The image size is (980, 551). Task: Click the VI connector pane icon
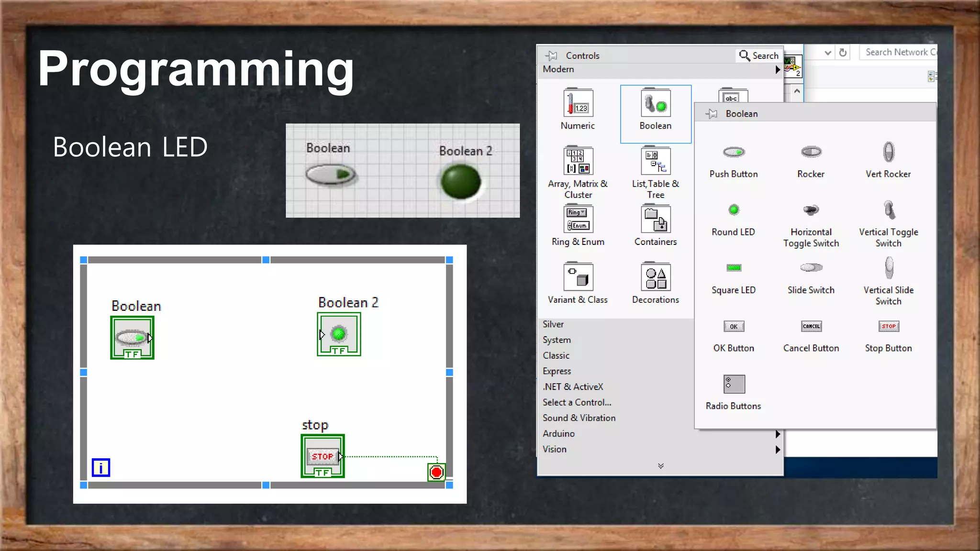(x=793, y=67)
